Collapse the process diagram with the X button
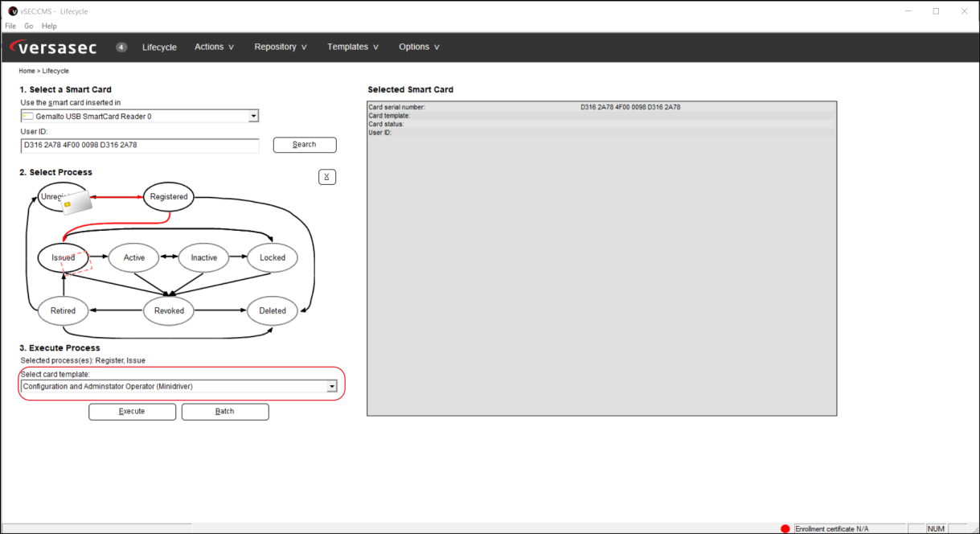 tap(327, 177)
